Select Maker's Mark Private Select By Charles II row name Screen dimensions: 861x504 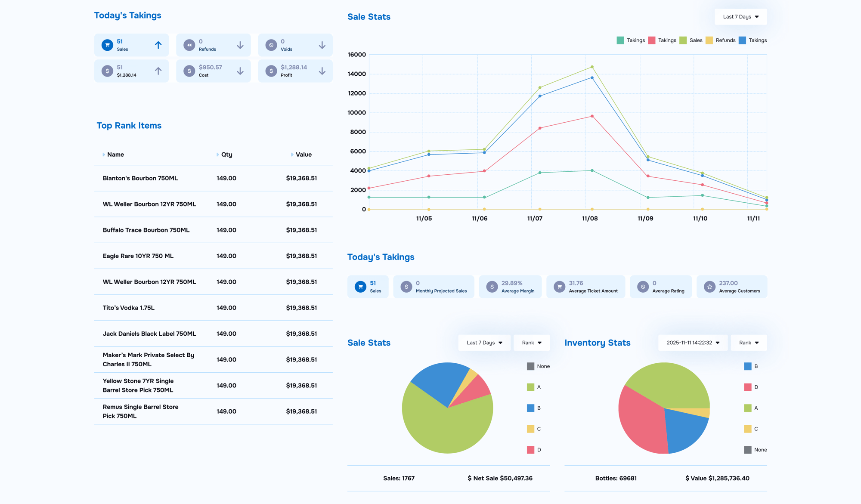pyautogui.click(x=149, y=359)
